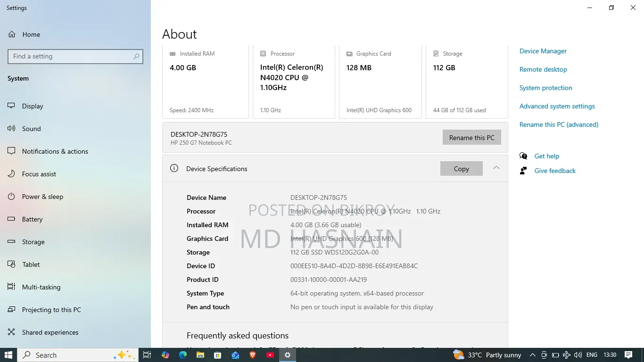The width and height of the screenshot is (644, 362).
Task: Click the Rename this PC button
Action: click(x=471, y=138)
